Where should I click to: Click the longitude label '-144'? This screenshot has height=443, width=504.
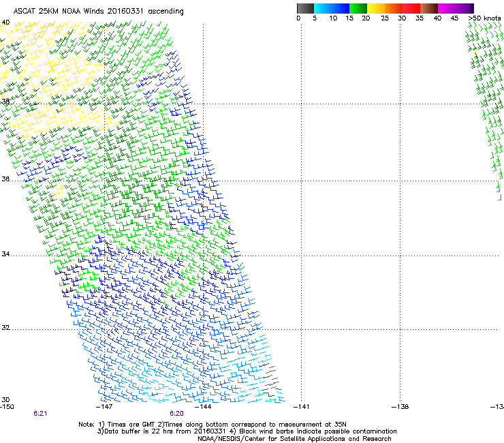tap(203, 407)
